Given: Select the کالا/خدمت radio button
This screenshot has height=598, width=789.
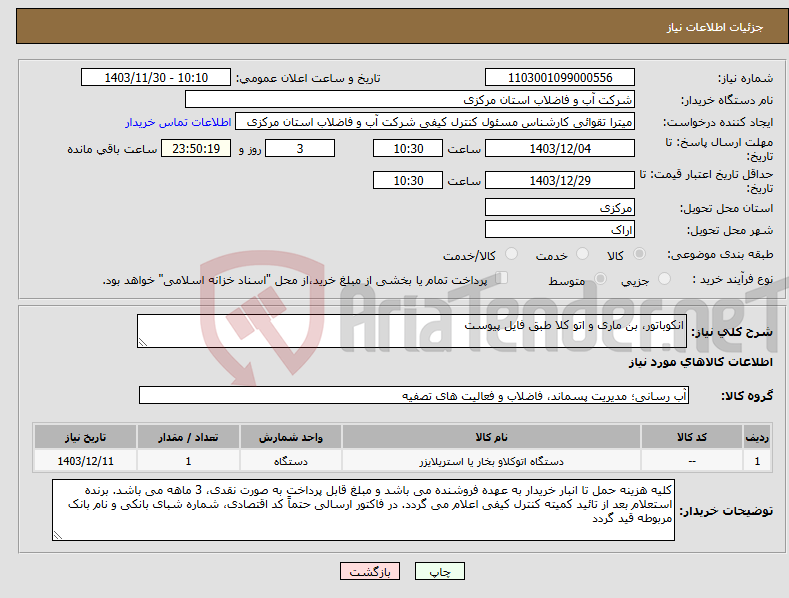Looking at the screenshot, I should (511, 254).
